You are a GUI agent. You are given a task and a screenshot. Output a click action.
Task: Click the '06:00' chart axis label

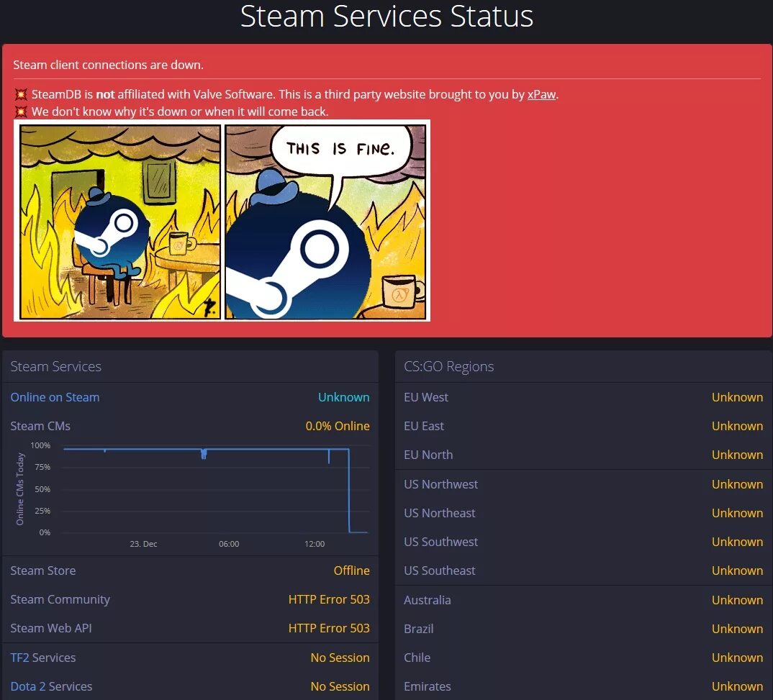pyautogui.click(x=229, y=544)
